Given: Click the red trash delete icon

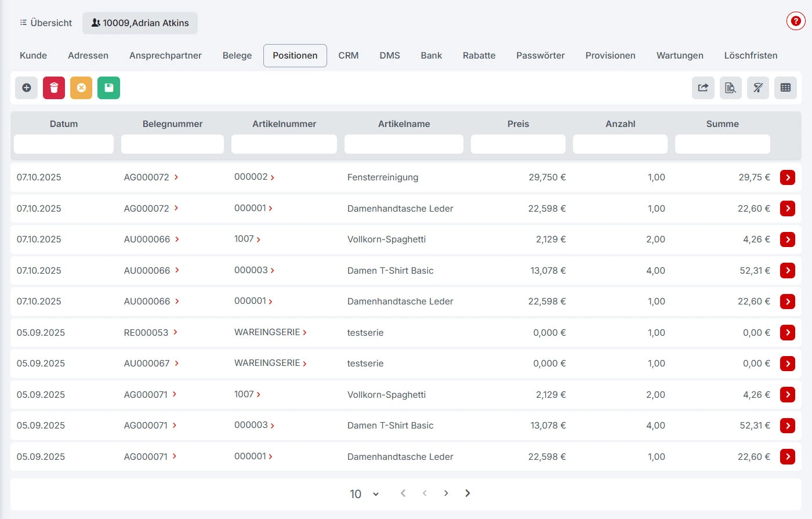Looking at the screenshot, I should point(54,88).
